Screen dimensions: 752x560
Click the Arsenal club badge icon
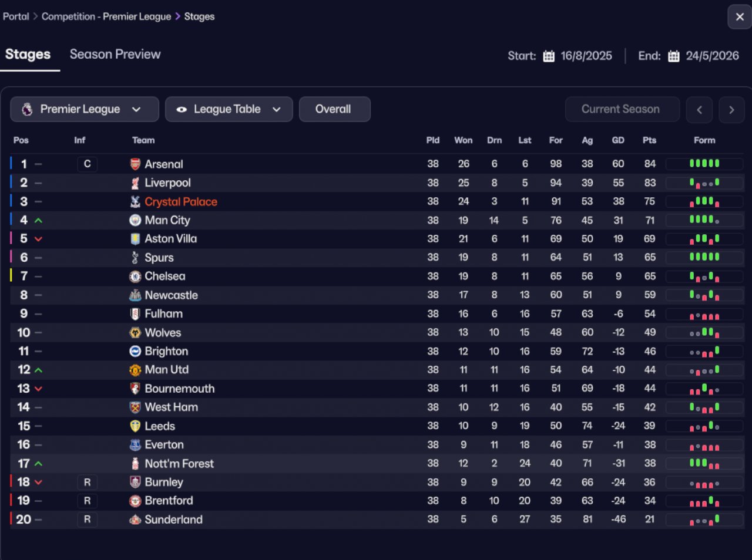coord(135,164)
